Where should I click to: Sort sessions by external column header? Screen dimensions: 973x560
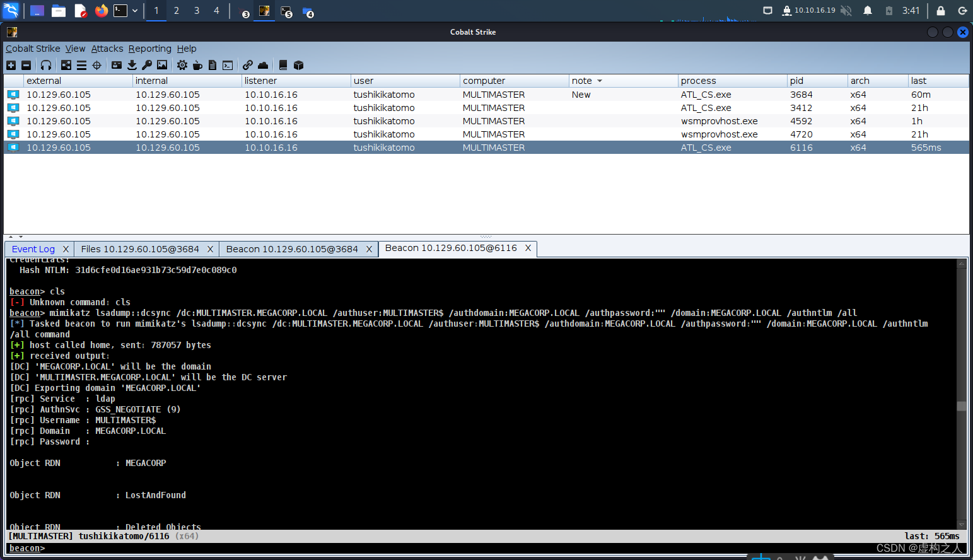click(x=78, y=81)
